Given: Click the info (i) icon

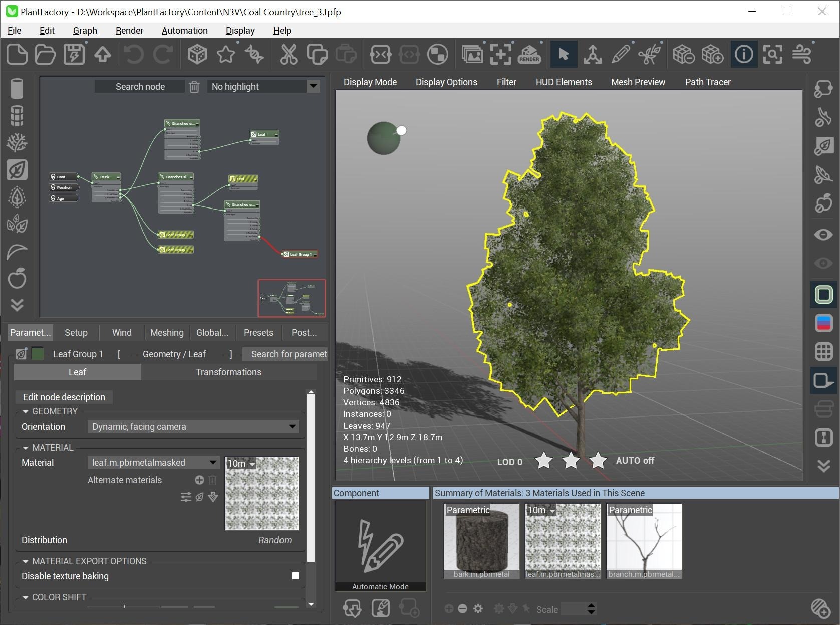Looking at the screenshot, I should pos(744,54).
